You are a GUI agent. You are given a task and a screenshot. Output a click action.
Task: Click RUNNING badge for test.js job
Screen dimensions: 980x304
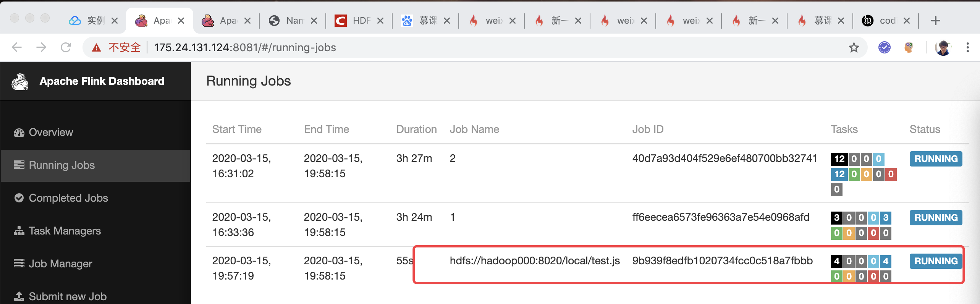point(936,261)
